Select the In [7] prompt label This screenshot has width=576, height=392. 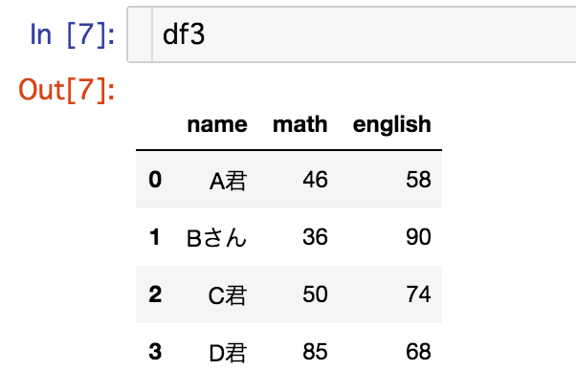[x=72, y=34]
